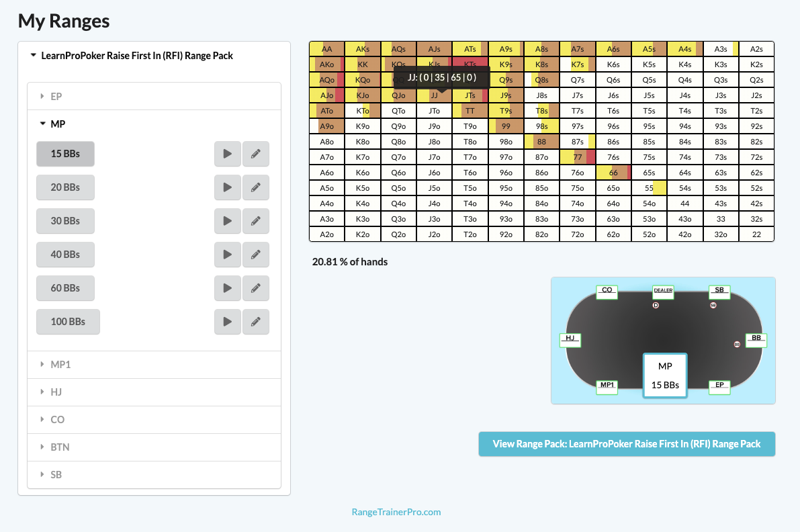Click the CO seat on poker table
This screenshot has height=532, width=800.
click(607, 292)
